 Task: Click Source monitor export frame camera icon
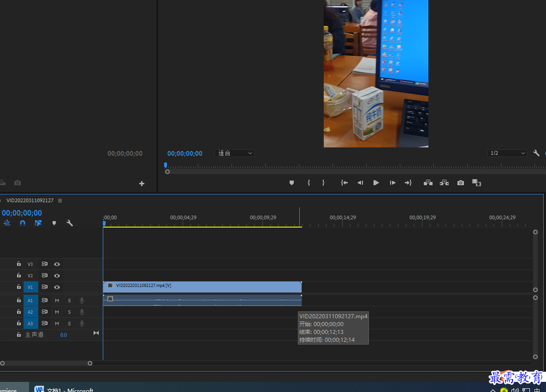[18, 182]
